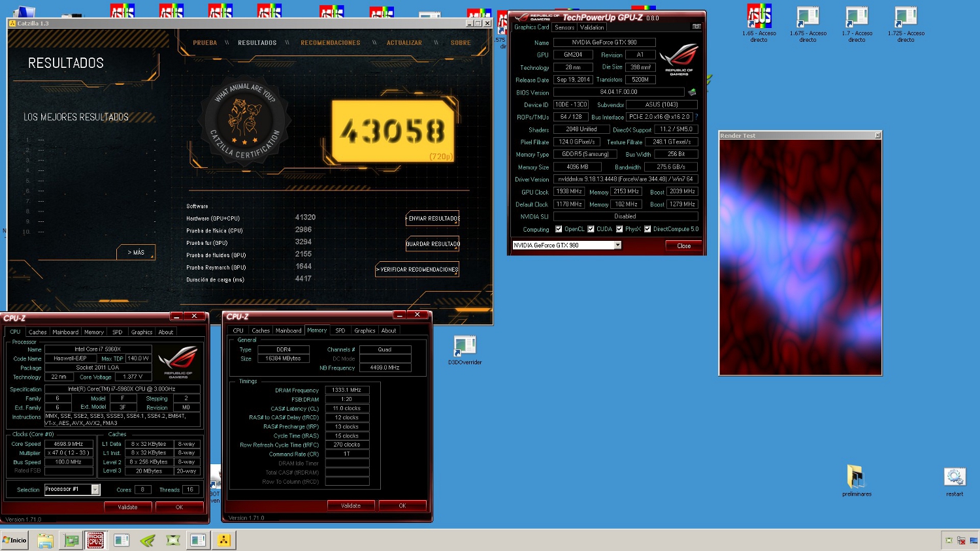Click the GPU Clock 1938 MHz value
Viewport: 980px width, 551px height.
pos(568,191)
